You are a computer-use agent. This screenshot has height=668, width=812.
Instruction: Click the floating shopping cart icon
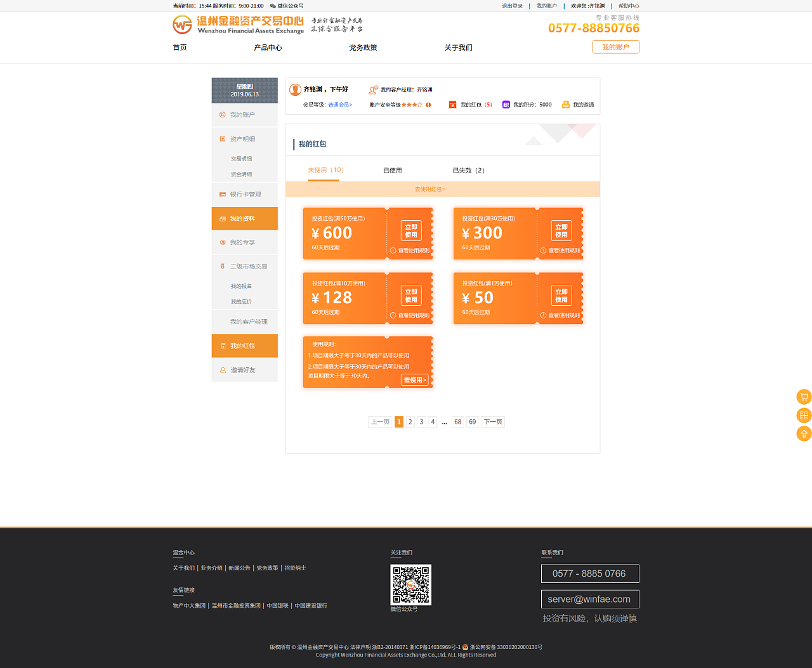click(804, 397)
